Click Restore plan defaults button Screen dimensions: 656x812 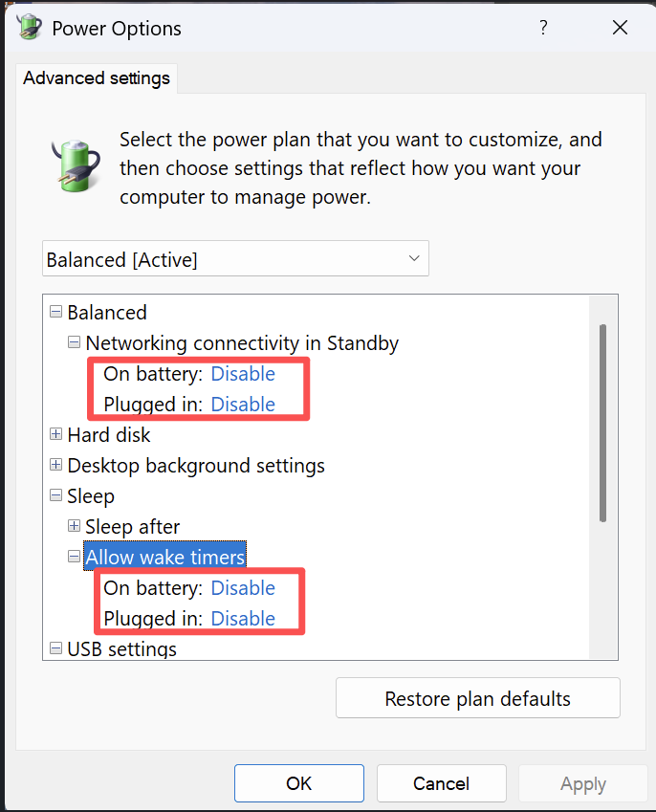[x=477, y=698]
